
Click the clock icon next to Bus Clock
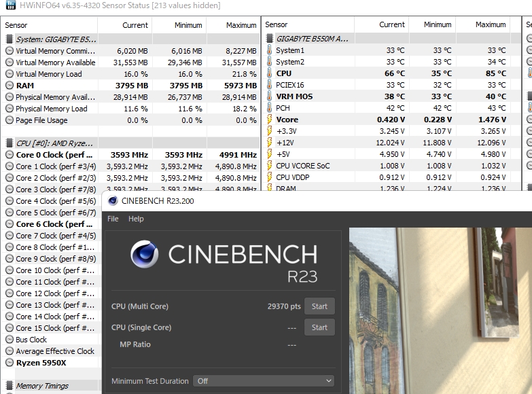click(x=10, y=340)
